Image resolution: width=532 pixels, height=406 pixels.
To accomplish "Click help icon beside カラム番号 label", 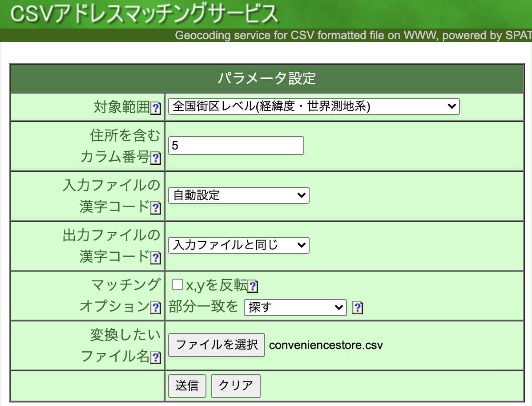I will tap(156, 158).
